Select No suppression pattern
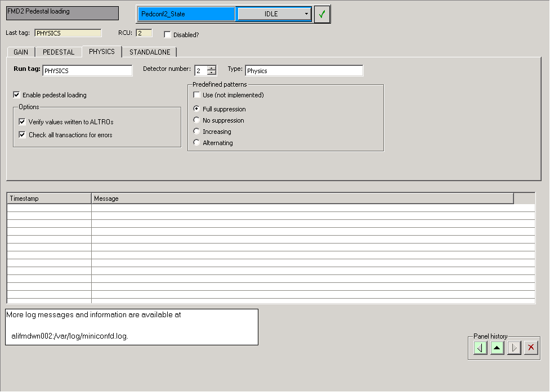 [x=197, y=120]
